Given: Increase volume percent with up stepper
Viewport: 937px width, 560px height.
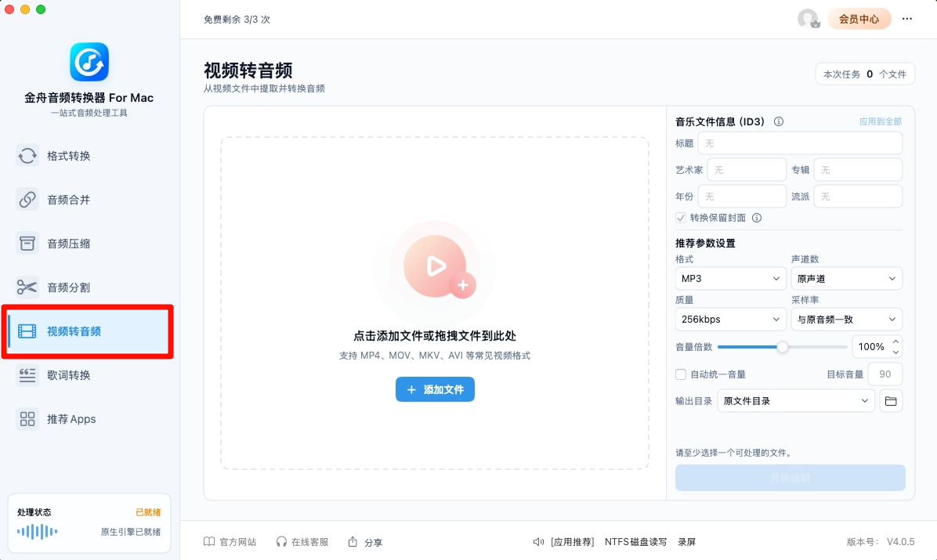Looking at the screenshot, I should (x=895, y=341).
